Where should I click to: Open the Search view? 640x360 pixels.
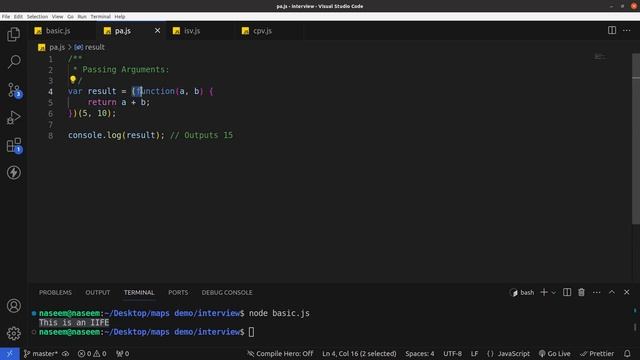13,62
